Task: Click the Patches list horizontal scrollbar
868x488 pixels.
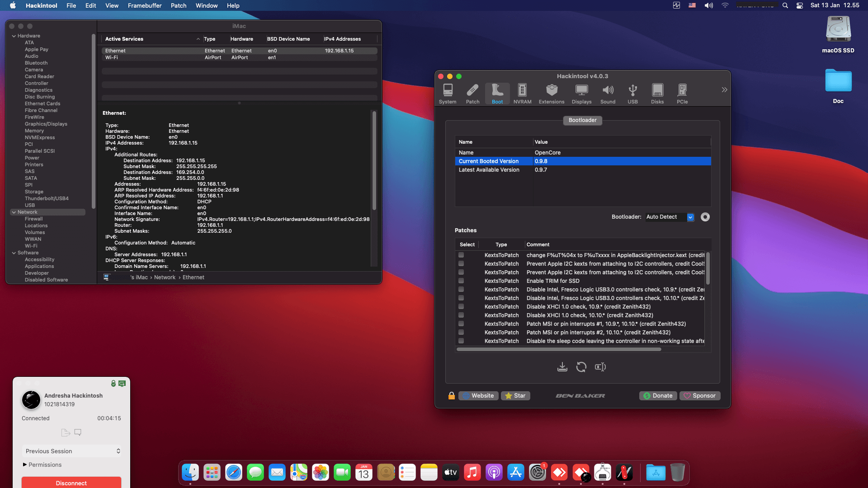Action: (559, 349)
